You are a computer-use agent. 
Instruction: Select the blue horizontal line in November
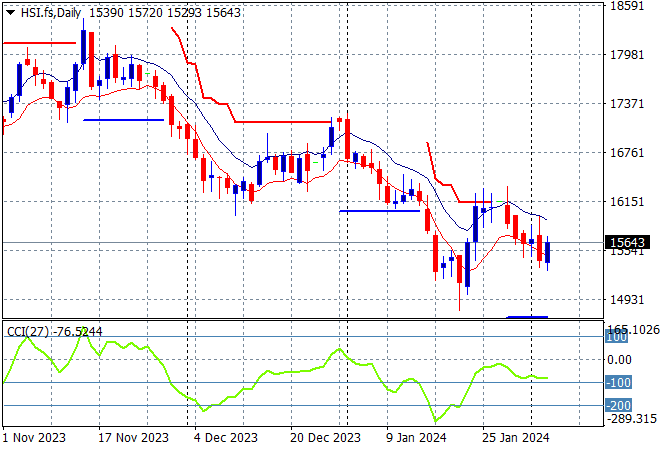(123, 120)
